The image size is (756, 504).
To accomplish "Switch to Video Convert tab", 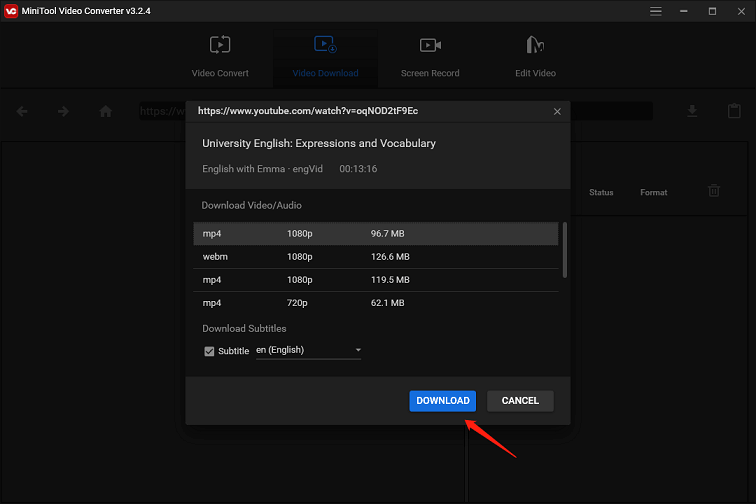I will 220,57.
